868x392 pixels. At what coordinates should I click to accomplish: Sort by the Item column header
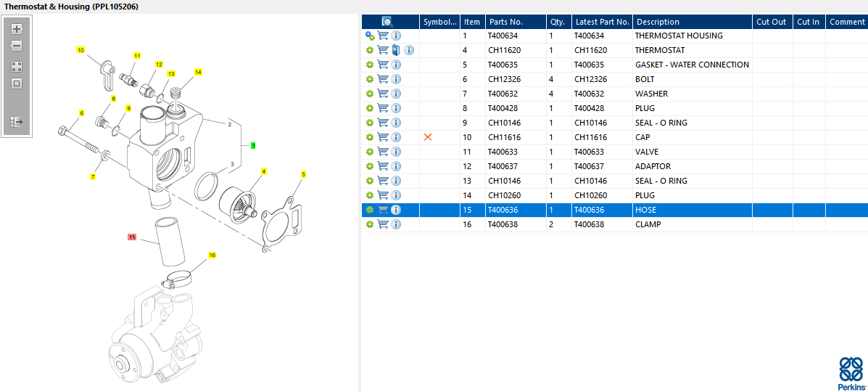(472, 22)
